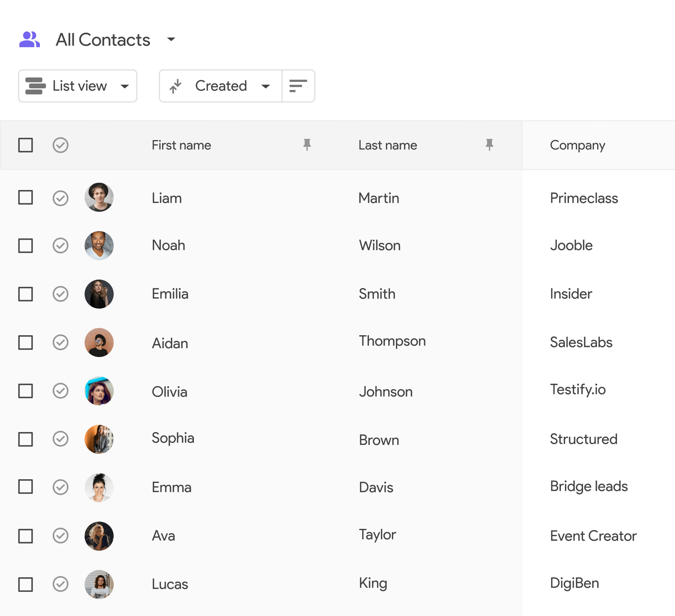Select the checkbox for Liam Martin
This screenshot has width=675, height=616.
(25, 198)
